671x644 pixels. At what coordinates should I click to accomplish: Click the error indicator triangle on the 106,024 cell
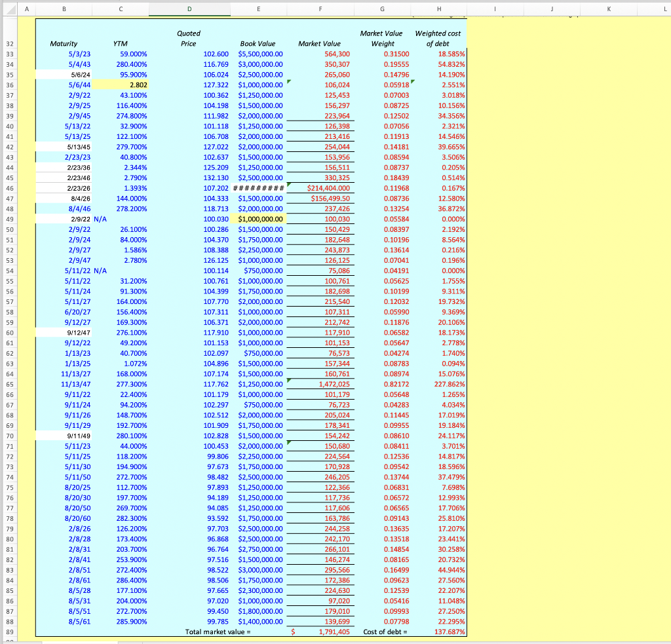tap(289, 82)
